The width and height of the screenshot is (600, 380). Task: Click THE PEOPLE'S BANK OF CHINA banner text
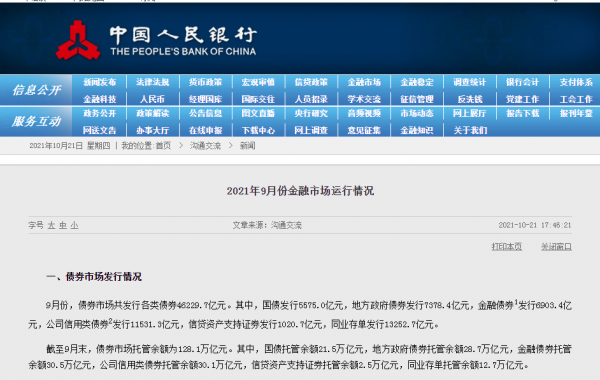(x=183, y=52)
